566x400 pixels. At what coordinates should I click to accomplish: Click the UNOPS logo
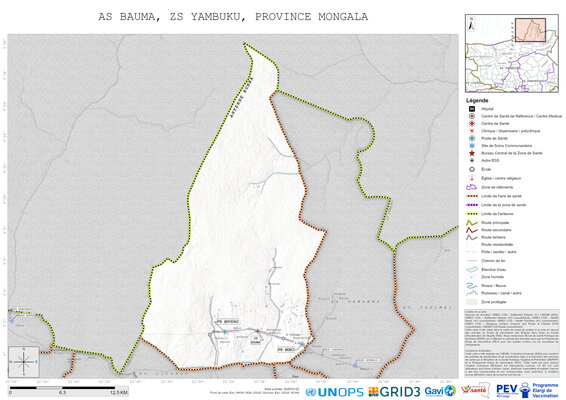click(334, 392)
